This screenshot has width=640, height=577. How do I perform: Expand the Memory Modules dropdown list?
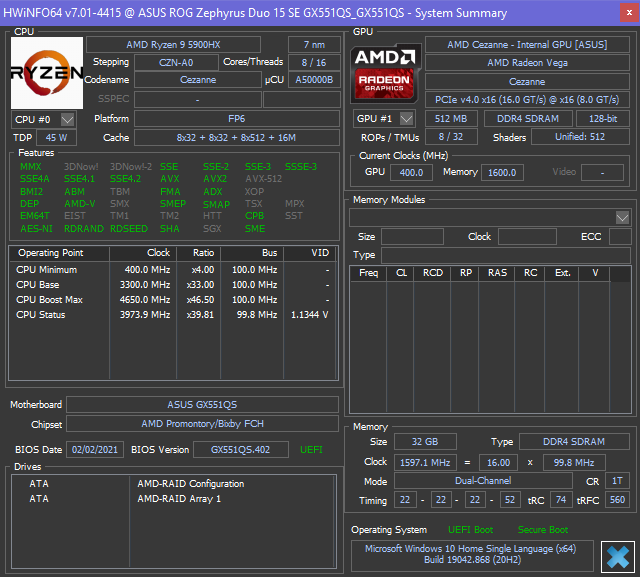click(622, 217)
